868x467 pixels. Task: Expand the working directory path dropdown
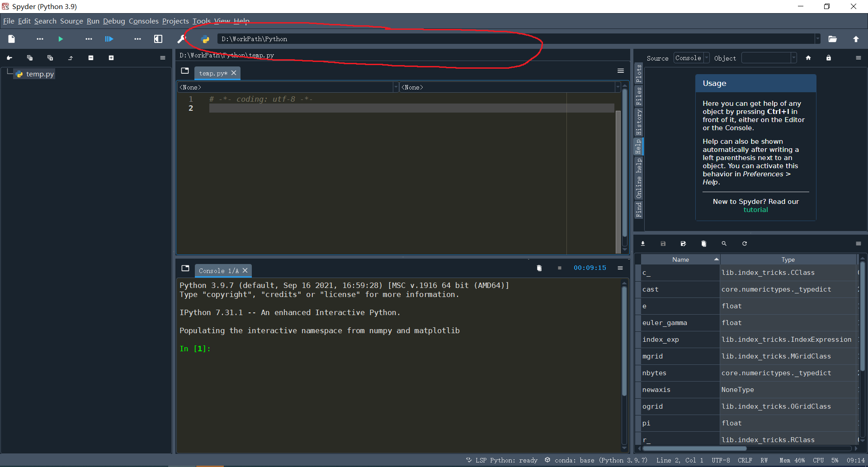(817, 39)
